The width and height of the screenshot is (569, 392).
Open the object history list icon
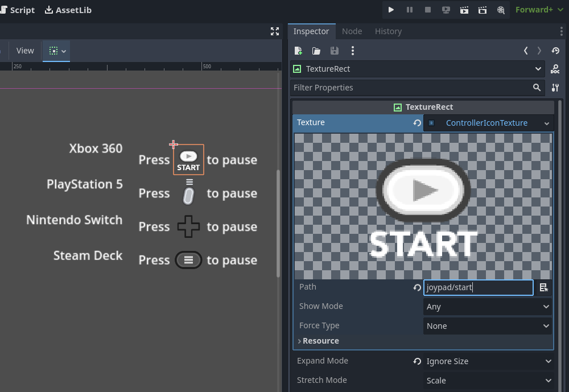[555, 51]
